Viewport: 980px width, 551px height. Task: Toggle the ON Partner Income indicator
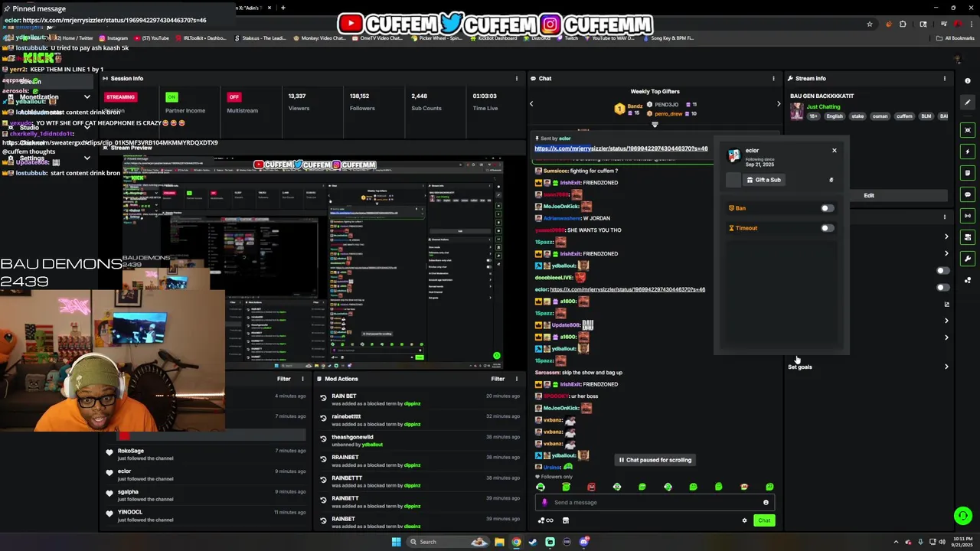[x=171, y=97]
